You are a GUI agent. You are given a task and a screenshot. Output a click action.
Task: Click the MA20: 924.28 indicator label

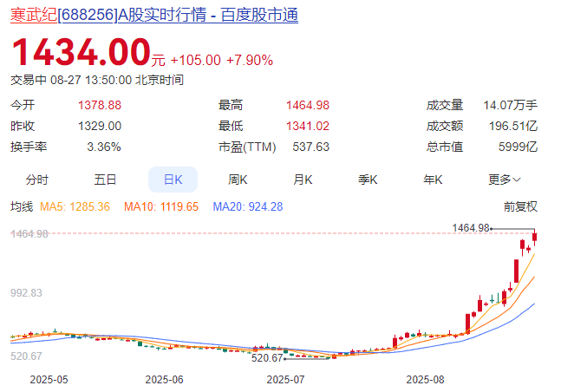tap(248, 206)
